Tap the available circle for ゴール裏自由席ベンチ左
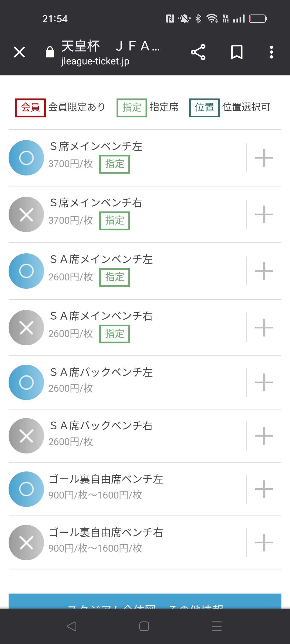This screenshot has width=290, height=644. click(x=26, y=489)
